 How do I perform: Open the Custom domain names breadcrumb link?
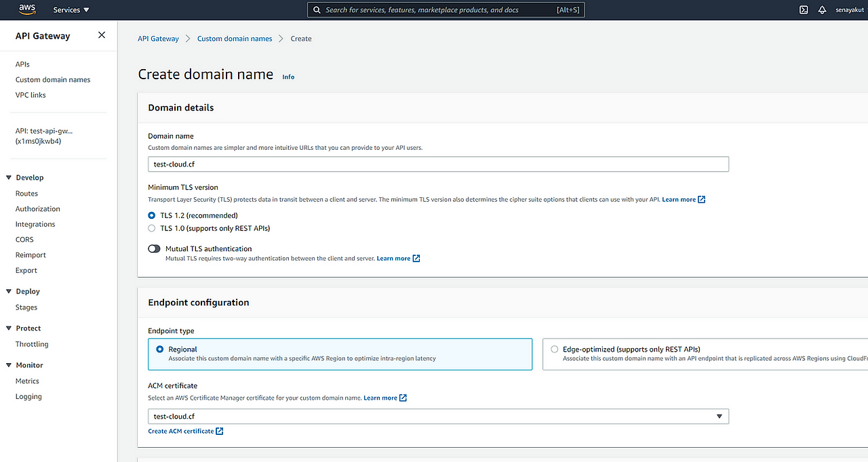(x=235, y=39)
